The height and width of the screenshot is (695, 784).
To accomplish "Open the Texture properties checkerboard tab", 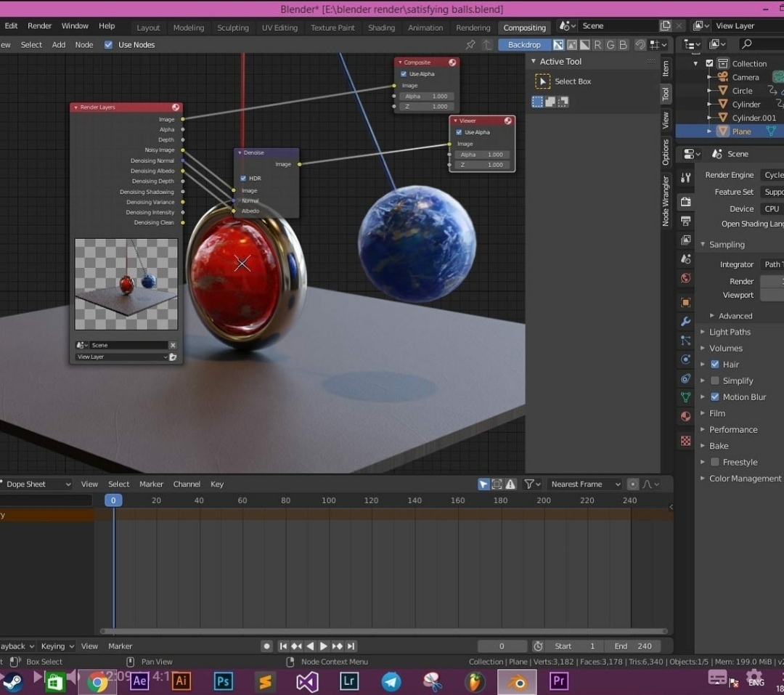I will coord(686,441).
